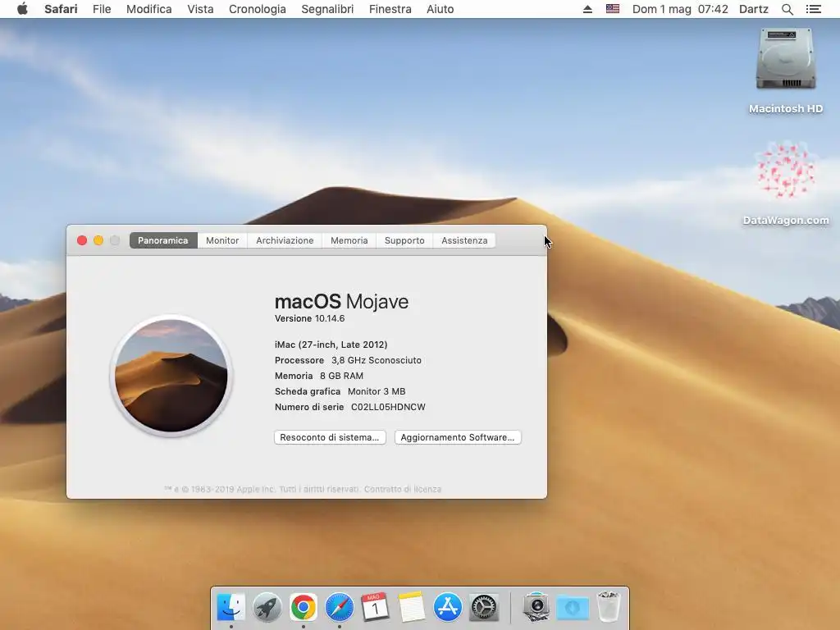
Task: Open the Downloads folder in Dock
Action: (573, 607)
